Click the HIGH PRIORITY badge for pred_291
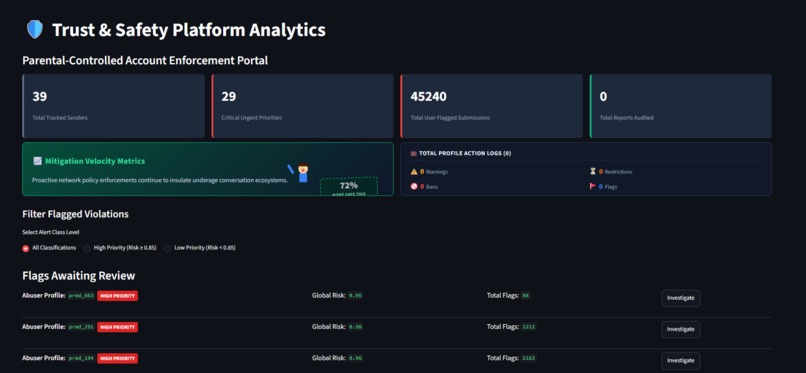The image size is (806, 373). click(117, 327)
